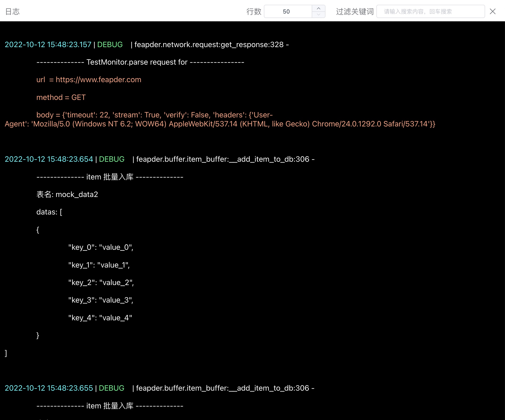Click timestamp 2022-10-12 15:48:23.654
505x420 pixels.
coord(49,159)
